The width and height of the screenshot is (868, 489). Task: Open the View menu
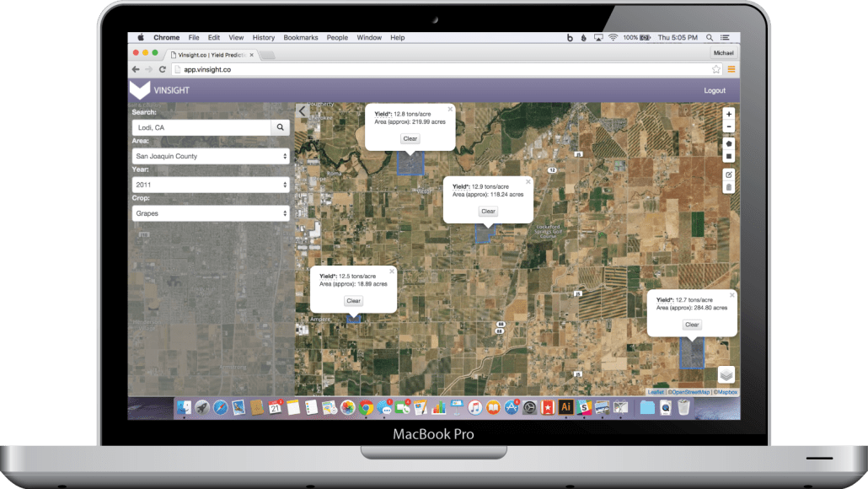236,38
